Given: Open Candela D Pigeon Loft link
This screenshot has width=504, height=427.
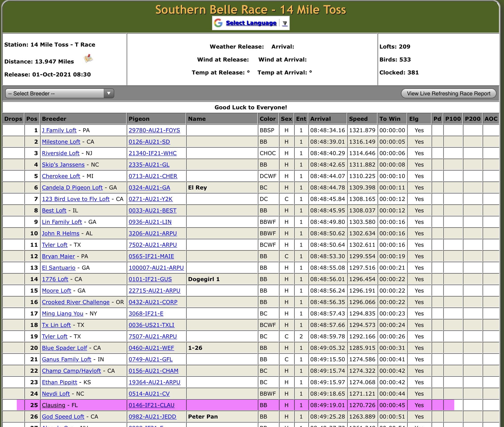Looking at the screenshot, I should [x=72, y=188].
